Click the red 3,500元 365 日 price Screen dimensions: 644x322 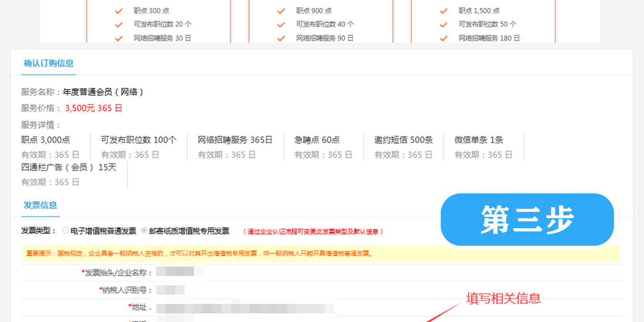(x=93, y=108)
